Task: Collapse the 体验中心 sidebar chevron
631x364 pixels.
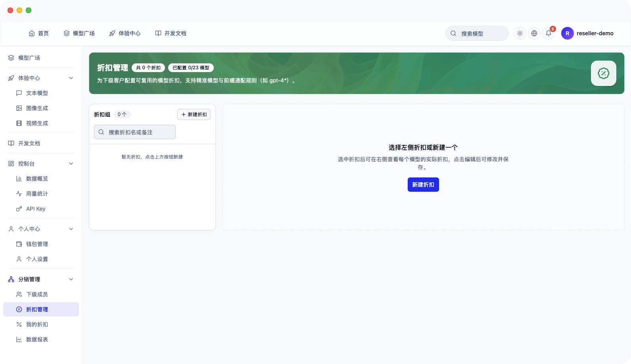Action: (x=71, y=78)
